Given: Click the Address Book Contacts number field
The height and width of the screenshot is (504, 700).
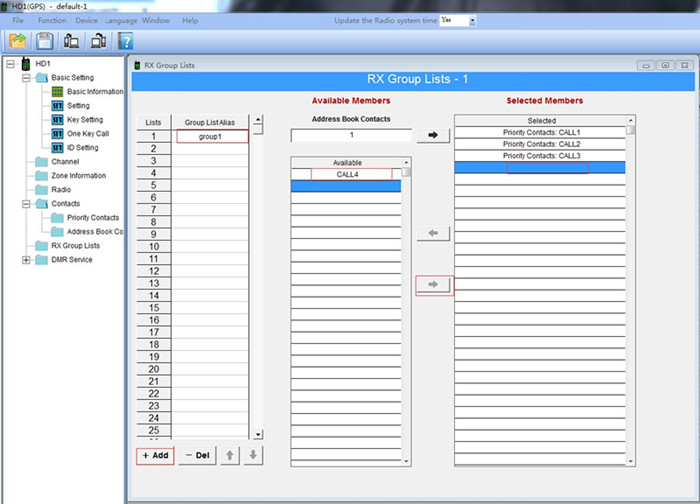Looking at the screenshot, I should 351,135.
